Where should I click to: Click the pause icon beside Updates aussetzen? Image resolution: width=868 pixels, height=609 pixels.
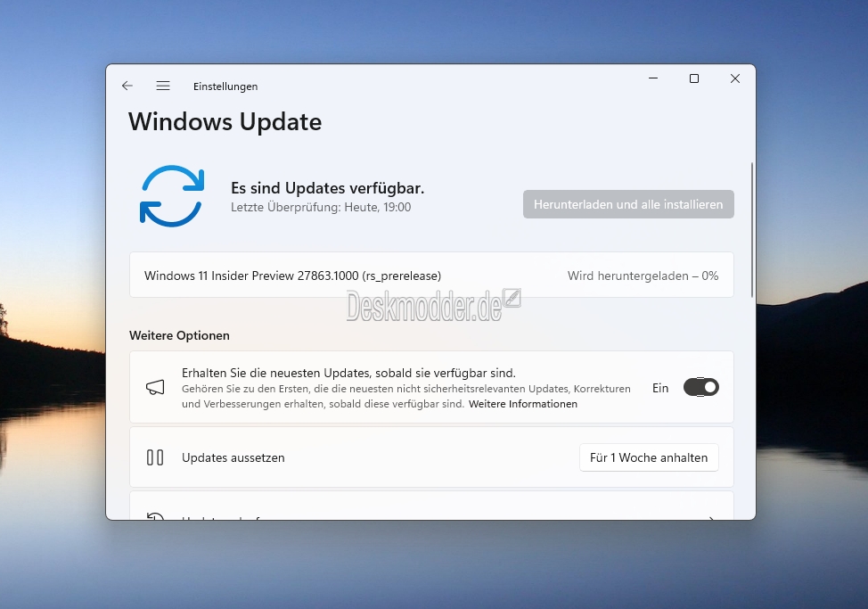(x=155, y=457)
